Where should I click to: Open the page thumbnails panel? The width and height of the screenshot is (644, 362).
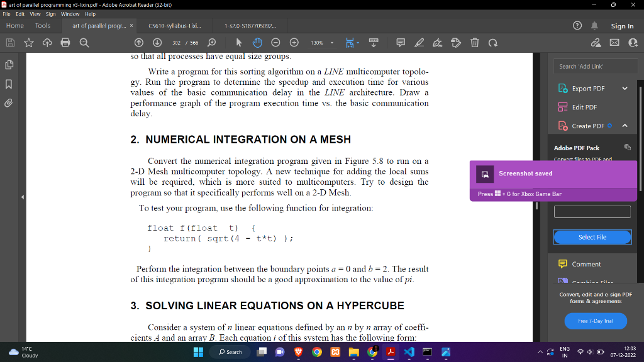pos(9,64)
